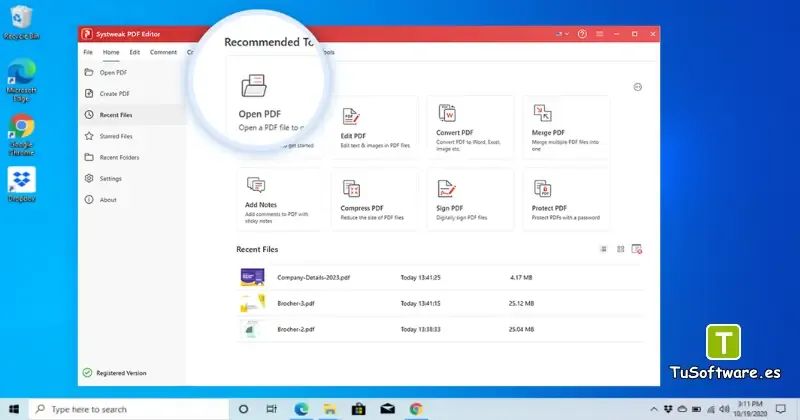The height and width of the screenshot is (420, 800).
Task: Click the Today 13:41:25 timestamp
Action: 420,278
